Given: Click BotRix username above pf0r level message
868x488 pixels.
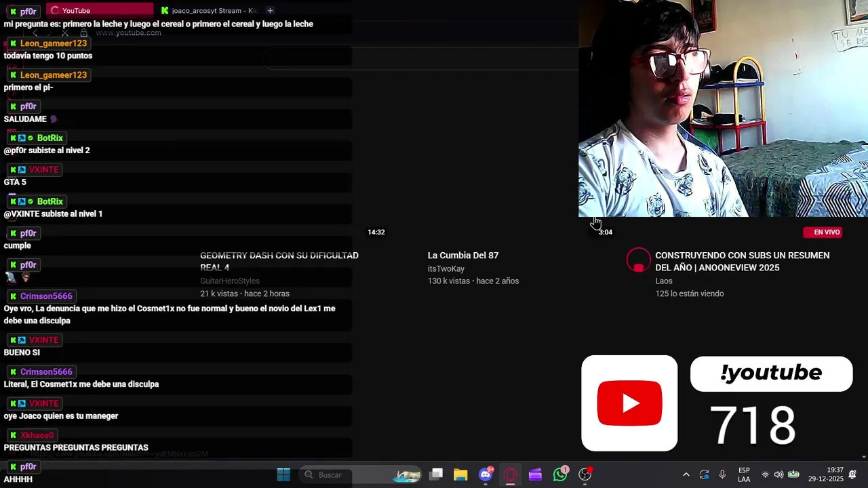Looking at the screenshot, I should (x=50, y=138).
